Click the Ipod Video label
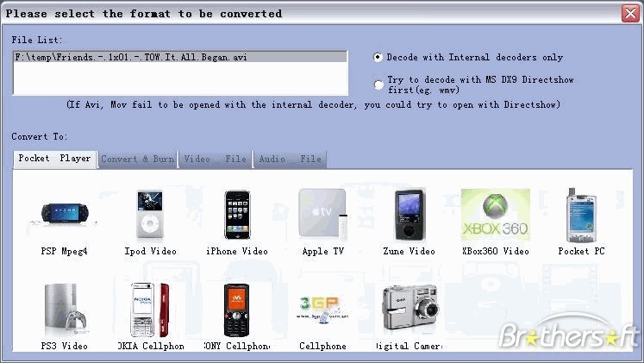This screenshot has height=363, width=644. coord(150,251)
